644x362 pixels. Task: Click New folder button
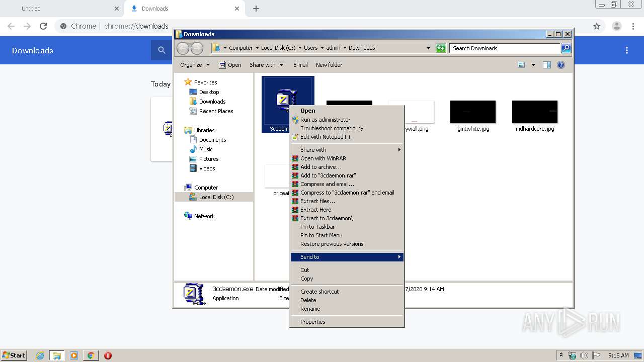pos(329,65)
